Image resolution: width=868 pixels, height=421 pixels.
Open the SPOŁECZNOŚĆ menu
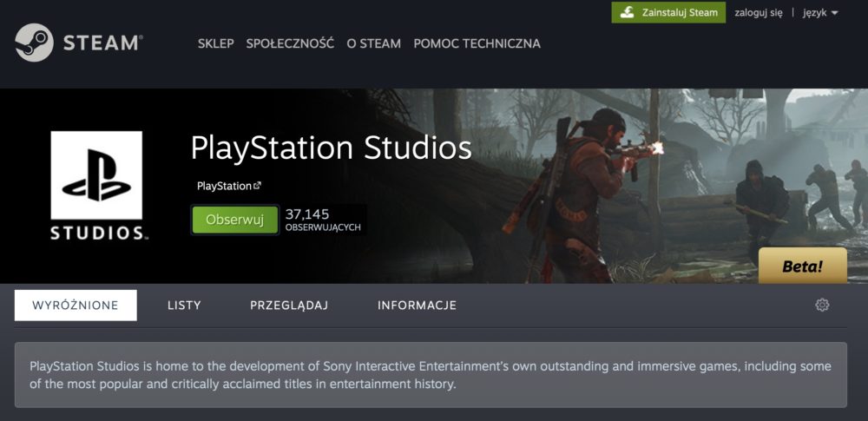[x=290, y=43]
